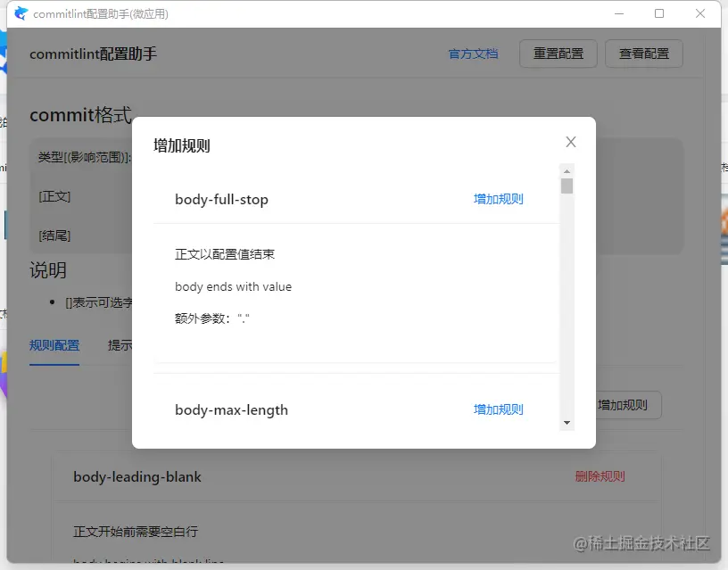Screen dimensions: 728x570
Task: Add the body-full-stop rule
Action: 498,199
